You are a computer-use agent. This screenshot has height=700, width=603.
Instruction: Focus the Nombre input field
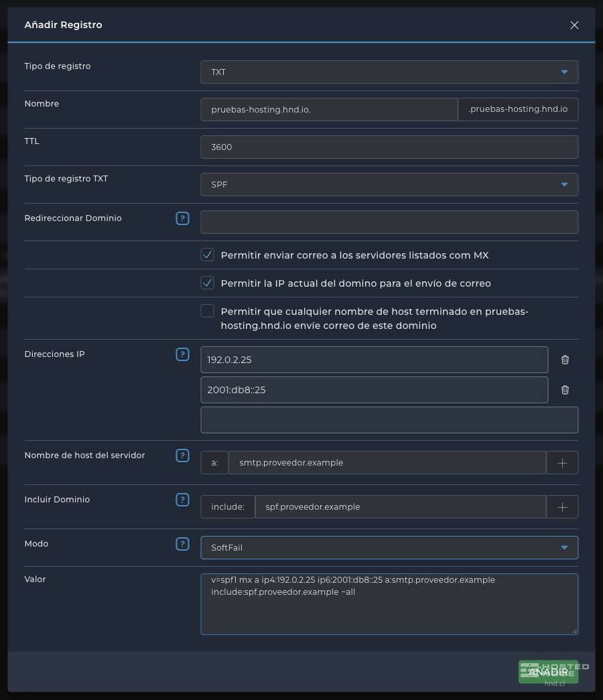coord(329,110)
